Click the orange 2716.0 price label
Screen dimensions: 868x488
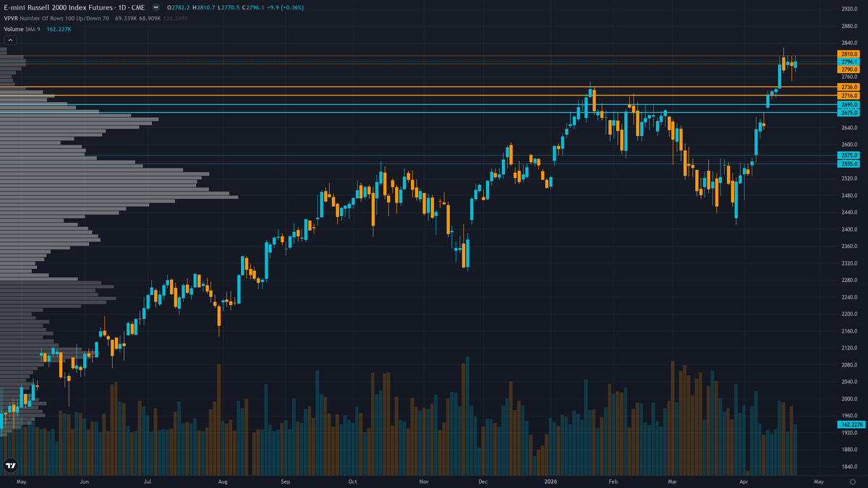pyautogui.click(x=848, y=95)
